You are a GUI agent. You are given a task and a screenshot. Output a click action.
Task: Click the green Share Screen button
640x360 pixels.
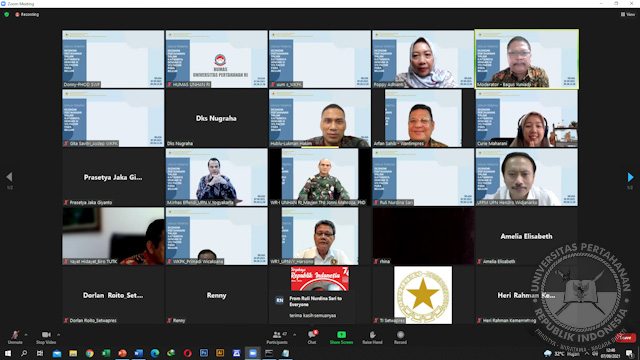tap(341, 337)
